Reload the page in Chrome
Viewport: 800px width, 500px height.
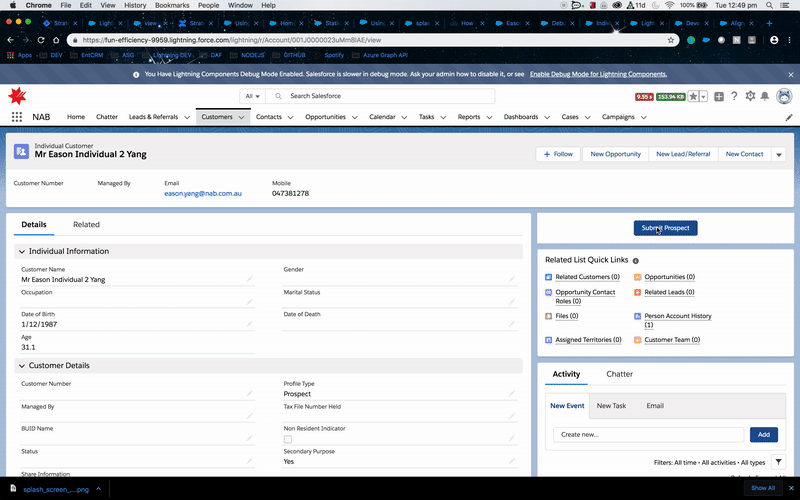tap(41, 40)
